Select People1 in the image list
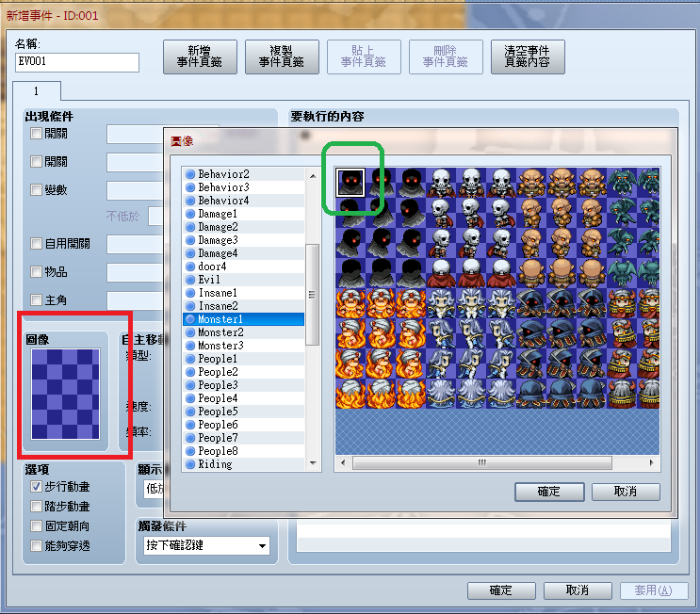This screenshot has width=700, height=614. (243, 359)
